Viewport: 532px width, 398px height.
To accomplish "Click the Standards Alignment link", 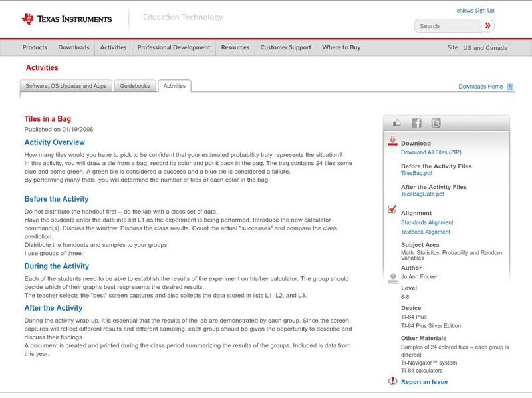I will 427,223.
